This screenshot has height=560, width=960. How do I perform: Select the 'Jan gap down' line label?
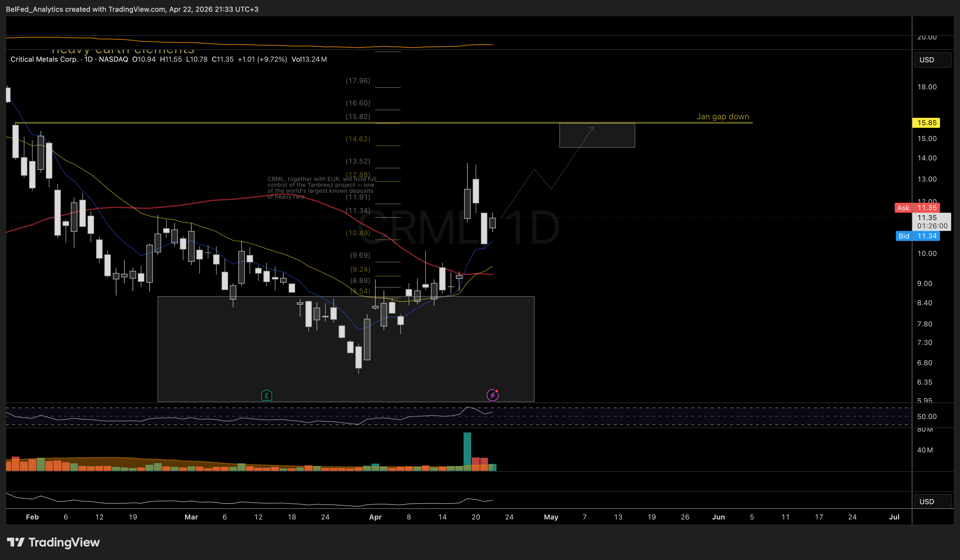click(x=722, y=116)
